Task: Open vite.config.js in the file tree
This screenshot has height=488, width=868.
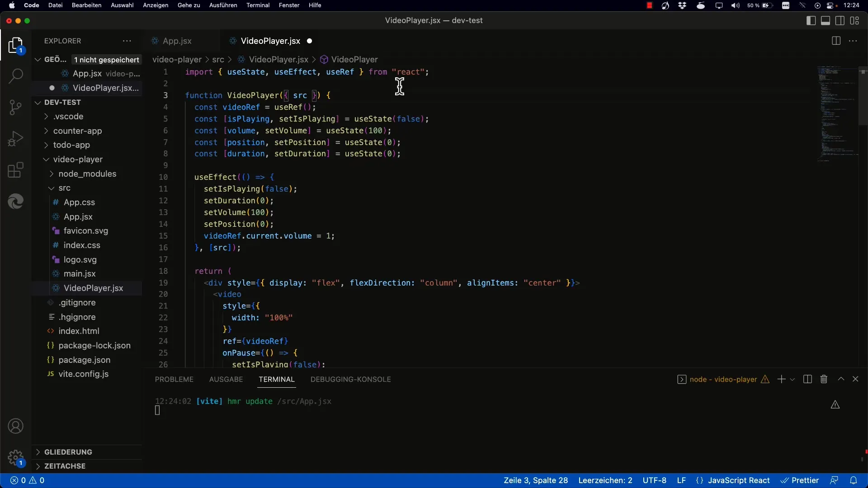Action: (83, 374)
